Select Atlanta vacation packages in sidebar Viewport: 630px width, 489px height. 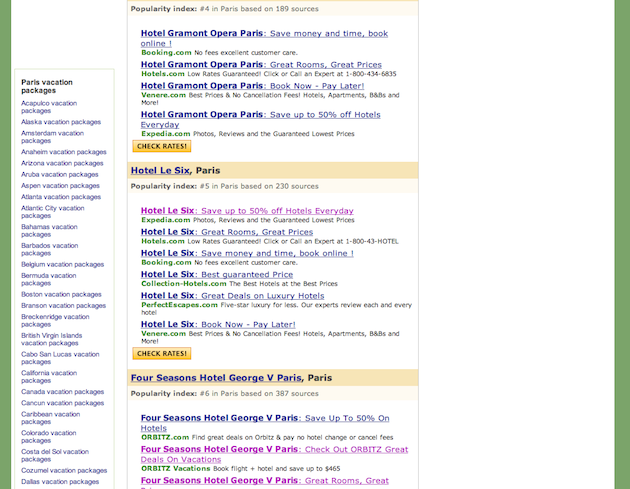[x=61, y=197]
